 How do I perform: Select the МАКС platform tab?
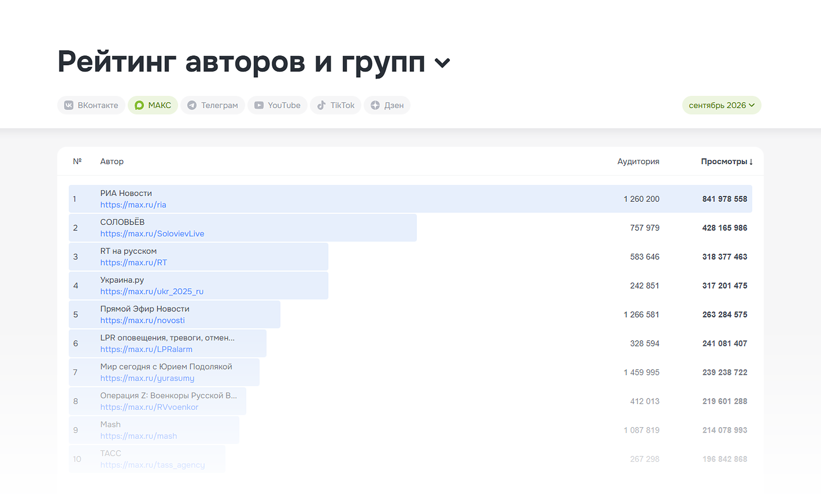(x=153, y=105)
